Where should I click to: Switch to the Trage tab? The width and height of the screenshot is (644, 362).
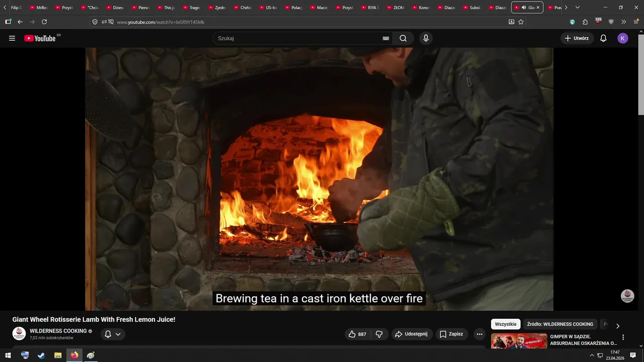[x=191, y=8]
